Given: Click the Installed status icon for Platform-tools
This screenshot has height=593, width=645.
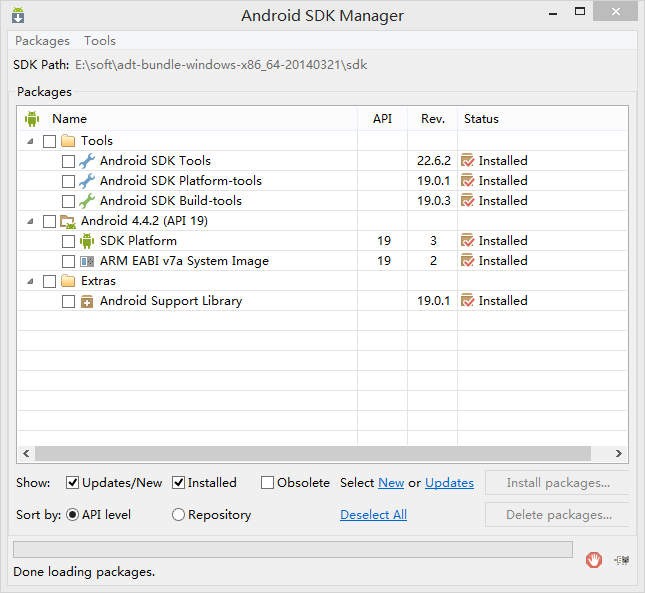Looking at the screenshot, I should pyautogui.click(x=468, y=181).
